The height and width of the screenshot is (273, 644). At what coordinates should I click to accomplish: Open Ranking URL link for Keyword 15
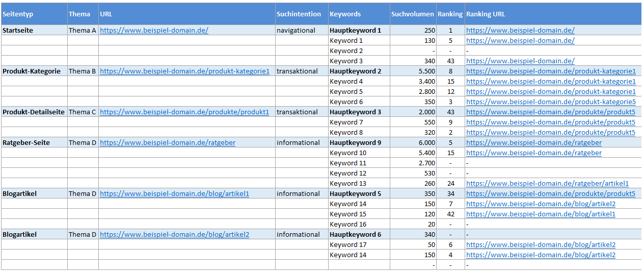point(541,214)
